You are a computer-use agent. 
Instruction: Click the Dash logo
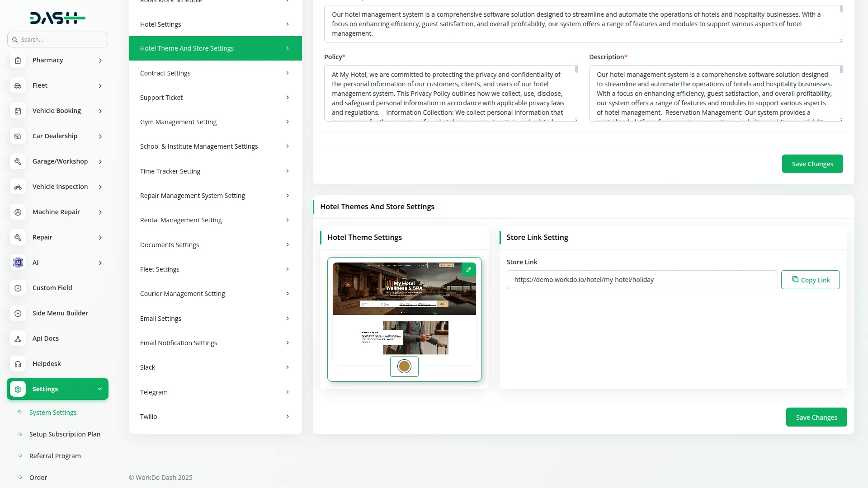57,18
